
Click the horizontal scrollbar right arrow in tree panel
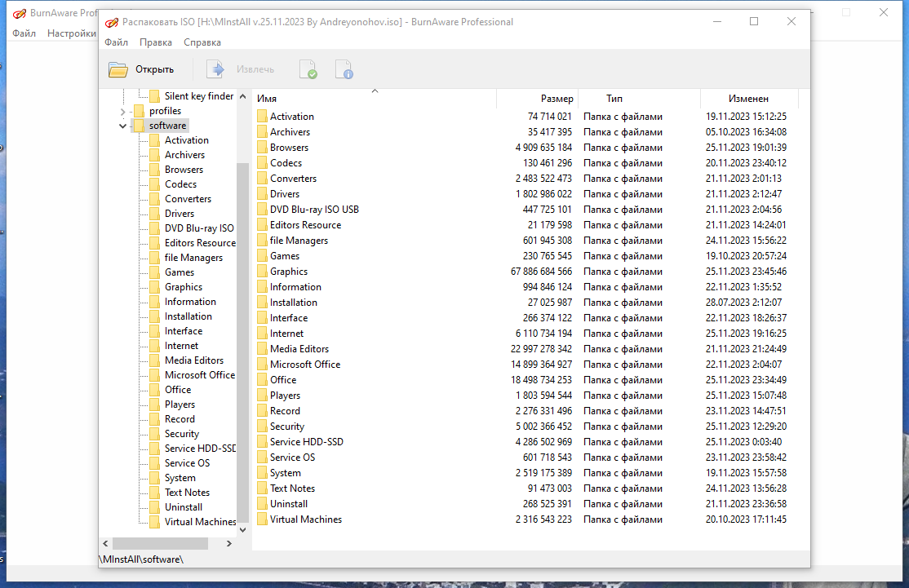pyautogui.click(x=229, y=543)
